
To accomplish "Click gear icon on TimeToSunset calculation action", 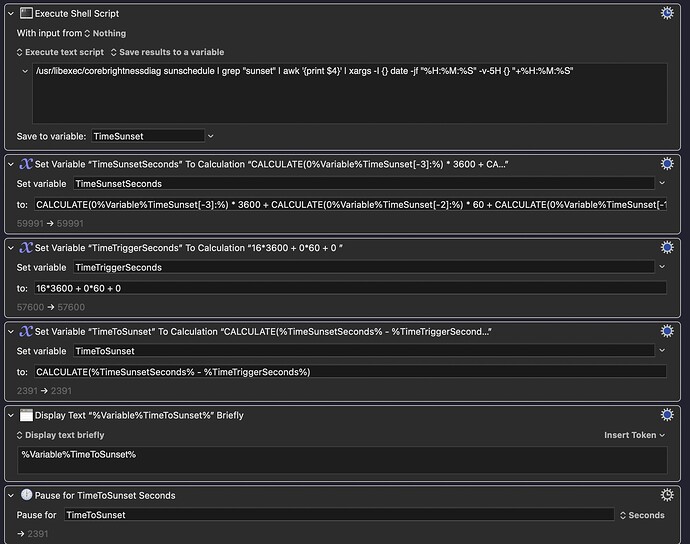I will click(667, 331).
